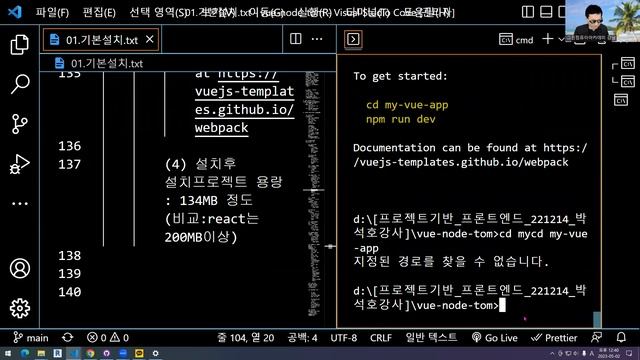Split the editor right
This screenshot has width=640, height=360.
pos(296,39)
